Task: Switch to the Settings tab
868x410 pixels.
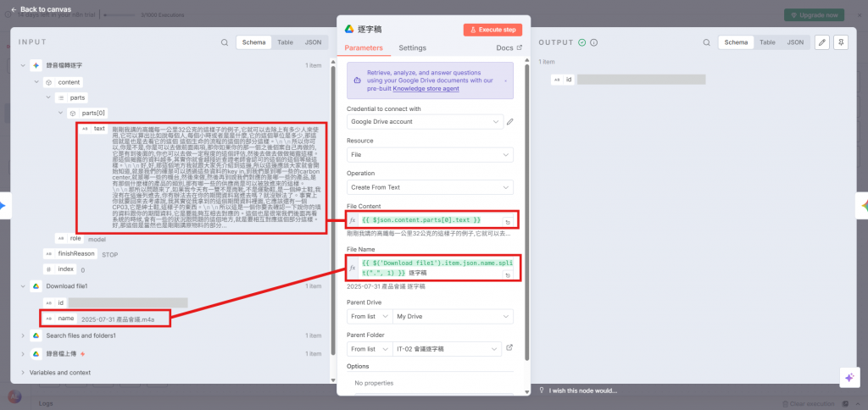Action: 413,47
